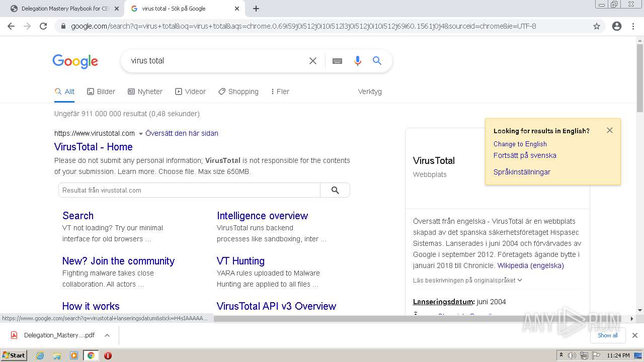Open the on-screen keyboard input tool

(x=337, y=61)
